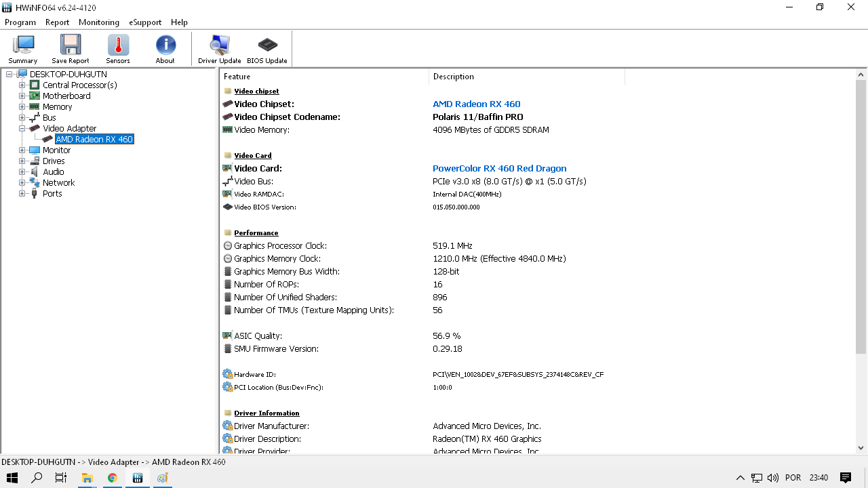Image resolution: width=868 pixels, height=488 pixels.
Task: Click the Motherboard icon in tree
Action: [x=35, y=96]
